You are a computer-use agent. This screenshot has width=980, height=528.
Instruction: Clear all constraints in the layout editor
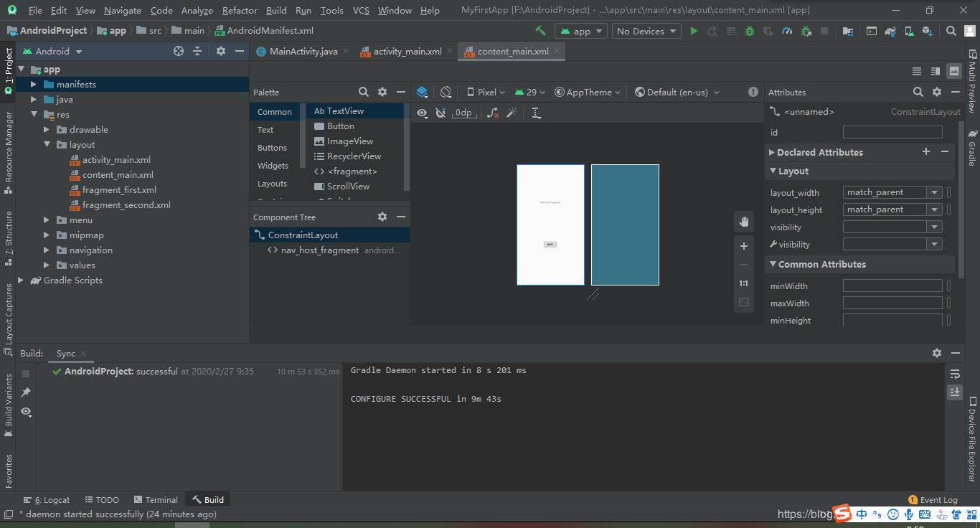[492, 113]
